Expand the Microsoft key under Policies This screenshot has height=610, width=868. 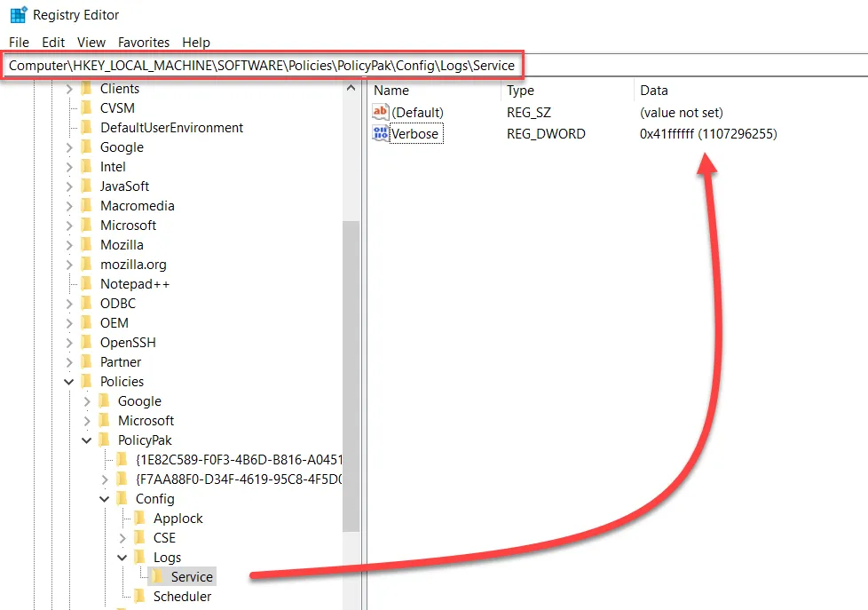coord(85,420)
